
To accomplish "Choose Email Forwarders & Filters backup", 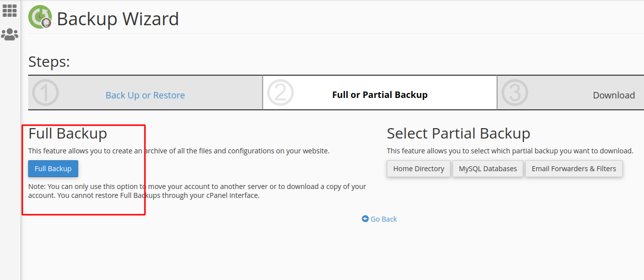I will [x=574, y=169].
